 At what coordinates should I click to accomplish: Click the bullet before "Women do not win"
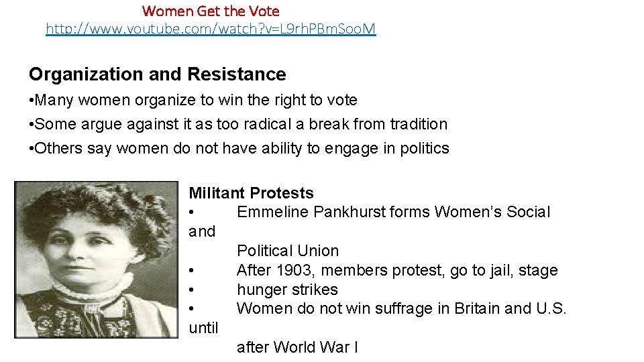[192, 308]
